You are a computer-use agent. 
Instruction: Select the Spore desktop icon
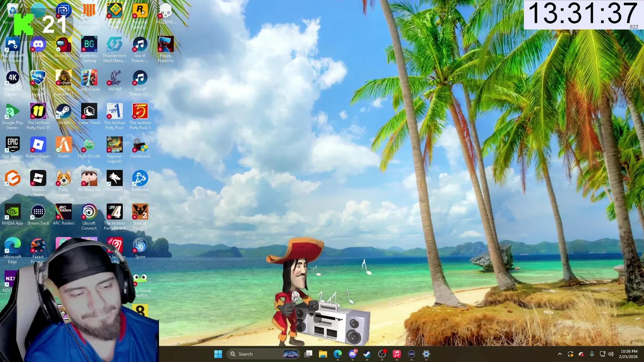click(x=140, y=248)
